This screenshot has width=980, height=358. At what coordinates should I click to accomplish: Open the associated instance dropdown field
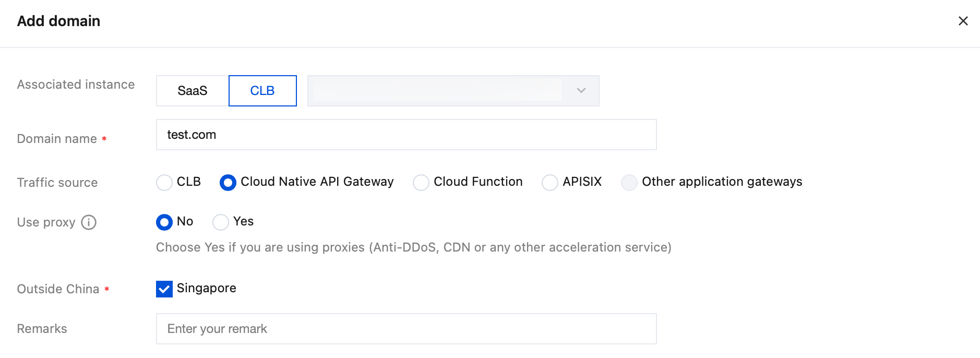click(x=438, y=91)
